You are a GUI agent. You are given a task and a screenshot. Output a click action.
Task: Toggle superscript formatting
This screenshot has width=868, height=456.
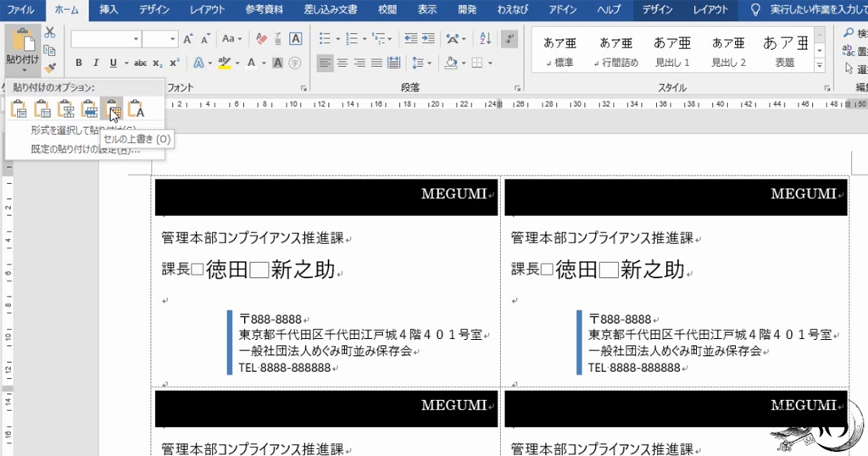(x=175, y=63)
